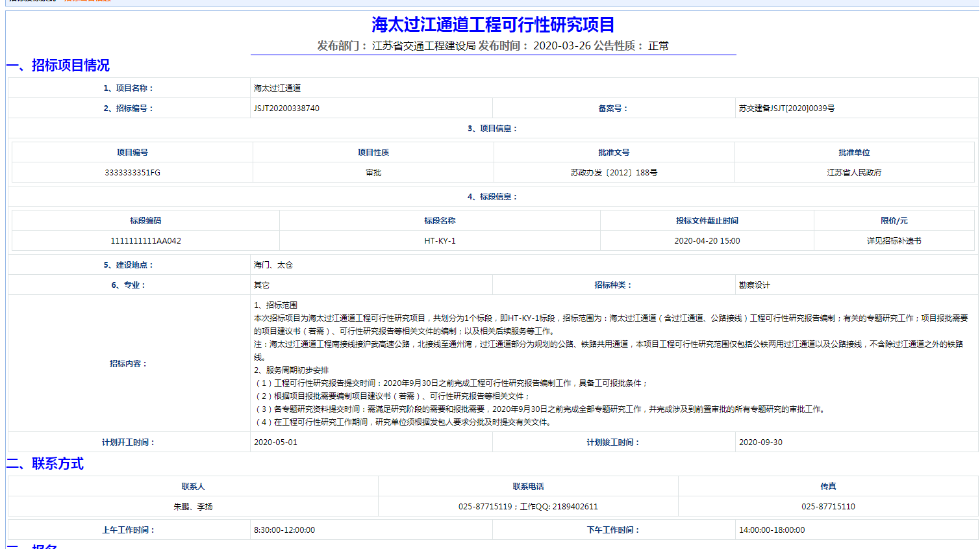
Task: Click the 3、项目信息 row heading
Action: pyautogui.click(x=492, y=129)
